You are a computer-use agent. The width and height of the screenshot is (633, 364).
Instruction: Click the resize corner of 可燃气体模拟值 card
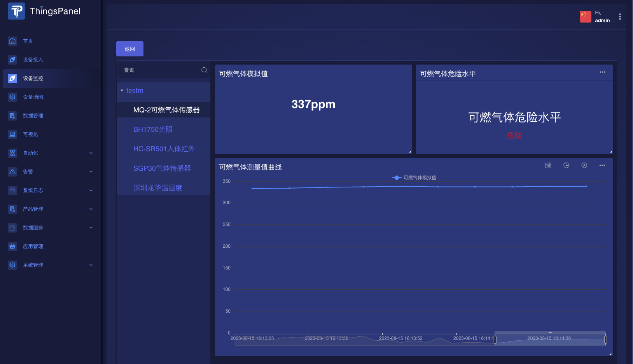pyautogui.click(x=410, y=152)
